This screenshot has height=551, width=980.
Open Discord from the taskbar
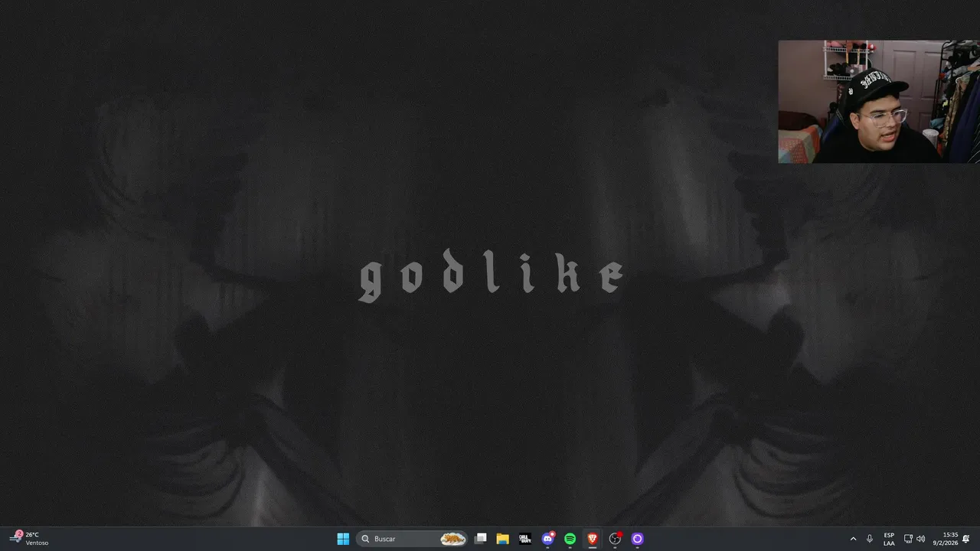(547, 539)
